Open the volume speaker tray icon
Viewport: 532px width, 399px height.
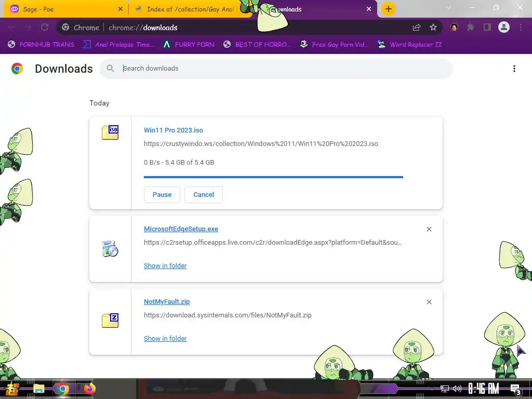(457, 389)
